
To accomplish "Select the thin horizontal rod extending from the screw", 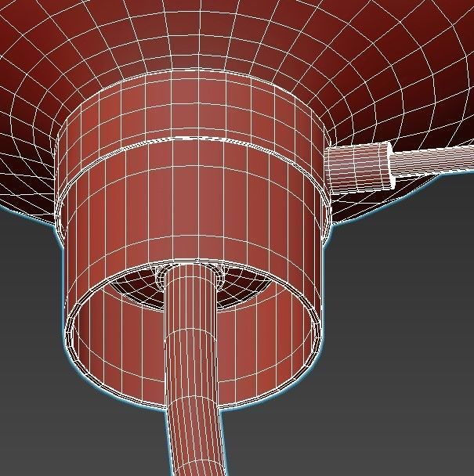I will pos(433,161).
